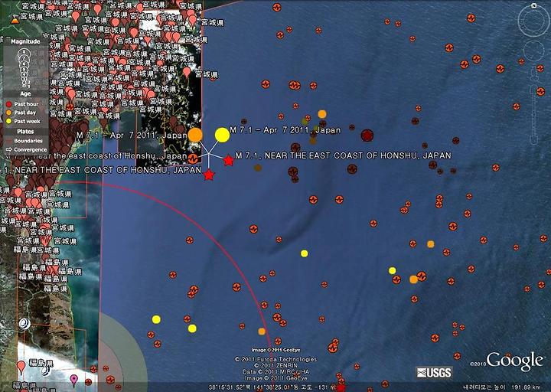Select the large yellow M 7.1 earthquake circle

pos(222,135)
